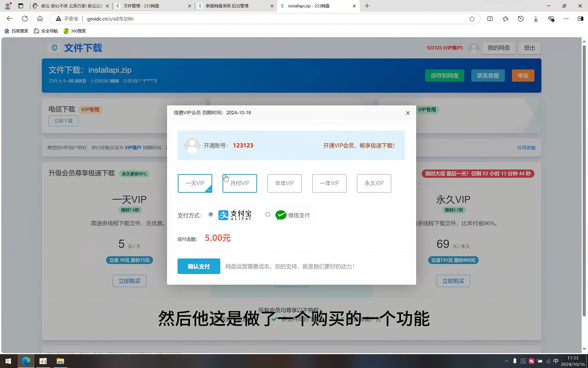This screenshot has width=588, height=368.
Task: Click 确认支付 confirm payment button
Action: (199, 266)
